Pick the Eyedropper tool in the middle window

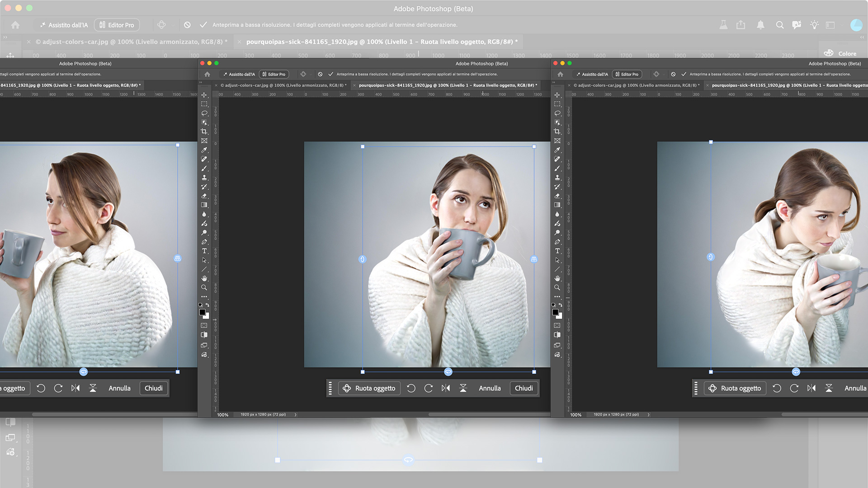204,150
